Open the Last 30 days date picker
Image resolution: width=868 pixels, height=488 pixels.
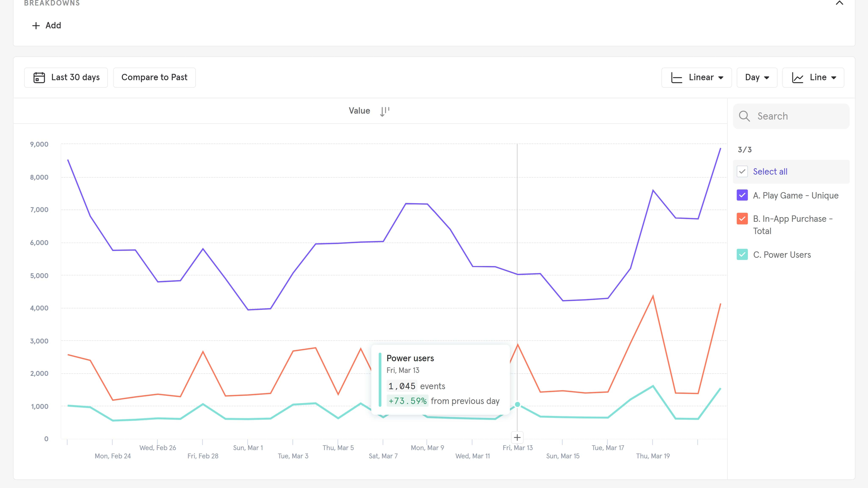[x=66, y=77]
